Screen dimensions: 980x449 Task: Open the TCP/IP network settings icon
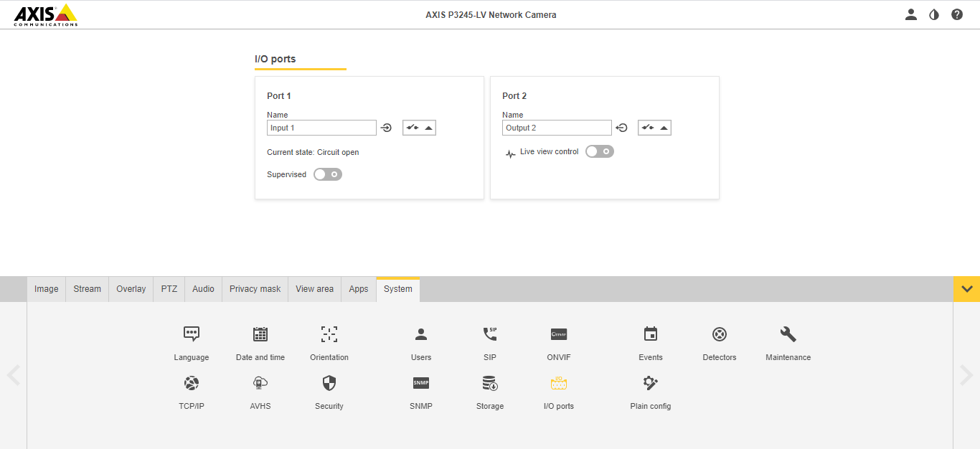point(192,383)
